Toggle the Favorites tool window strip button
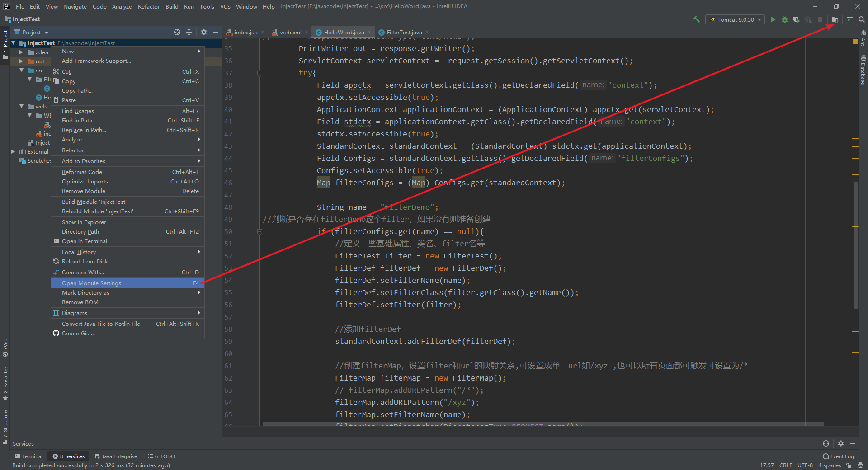Screen dimensions: 868x470 click(5, 383)
